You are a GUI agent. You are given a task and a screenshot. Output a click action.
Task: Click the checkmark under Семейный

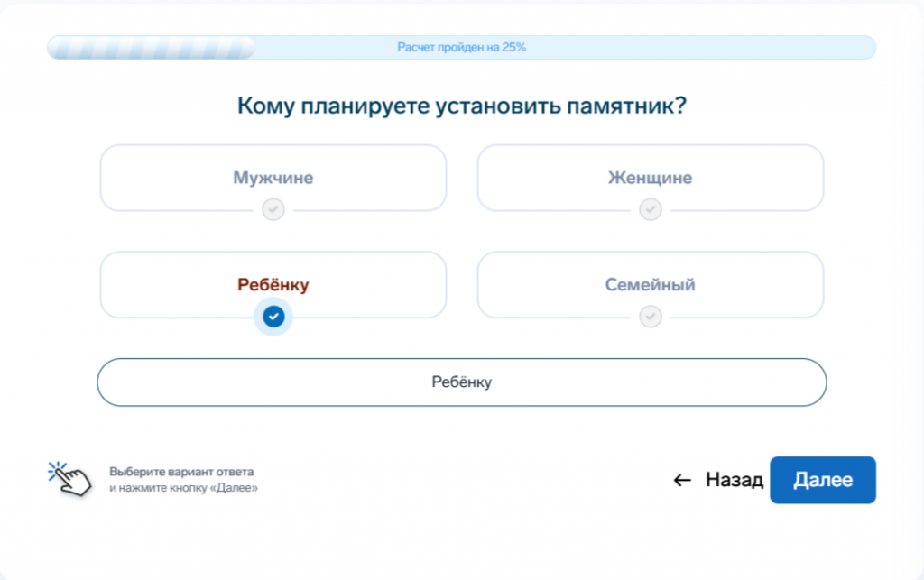650,317
